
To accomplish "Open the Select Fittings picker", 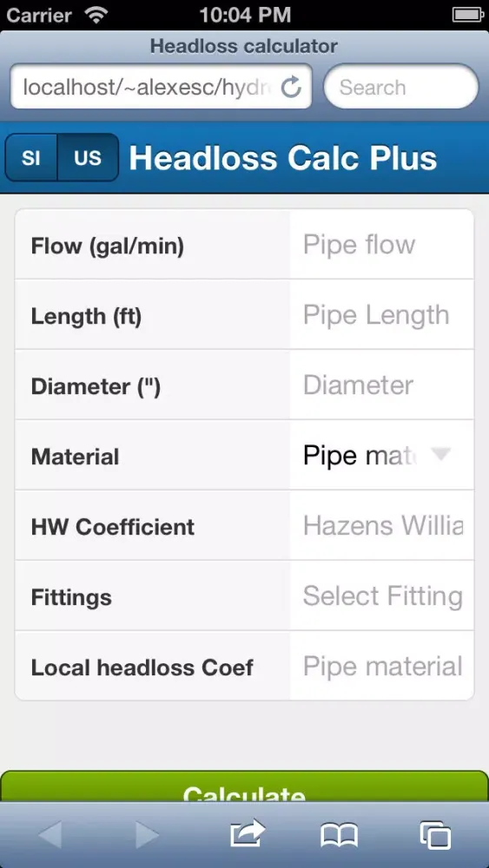I will (381, 596).
